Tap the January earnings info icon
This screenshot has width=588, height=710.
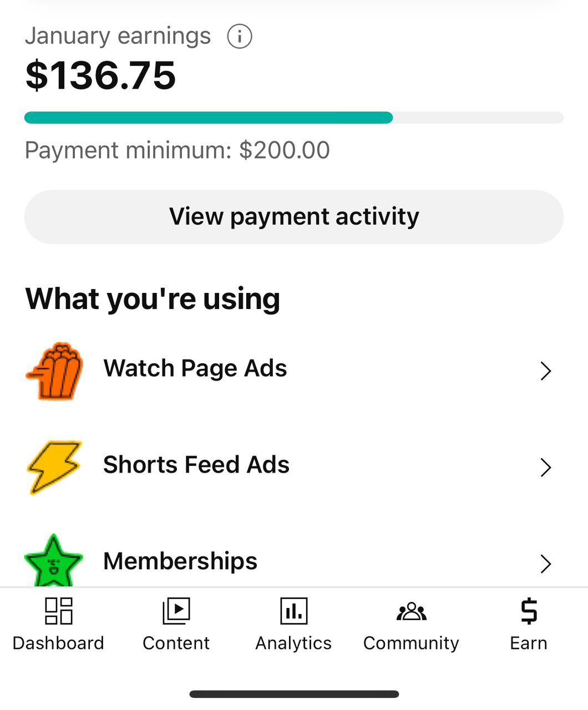click(240, 37)
